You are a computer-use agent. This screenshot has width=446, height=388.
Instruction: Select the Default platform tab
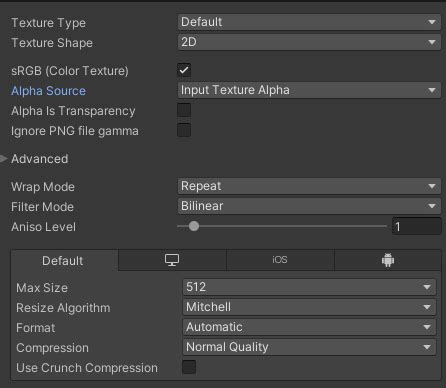pyautogui.click(x=65, y=260)
